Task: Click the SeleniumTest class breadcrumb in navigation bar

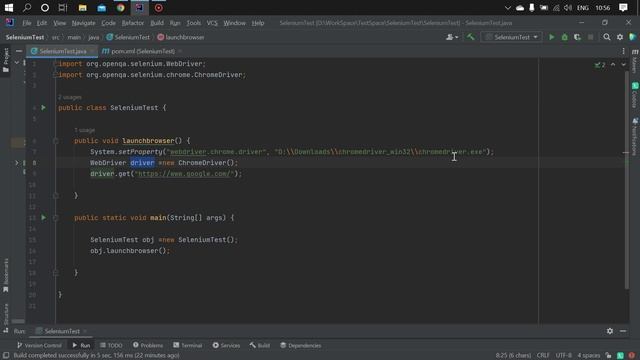Action: coord(128,37)
